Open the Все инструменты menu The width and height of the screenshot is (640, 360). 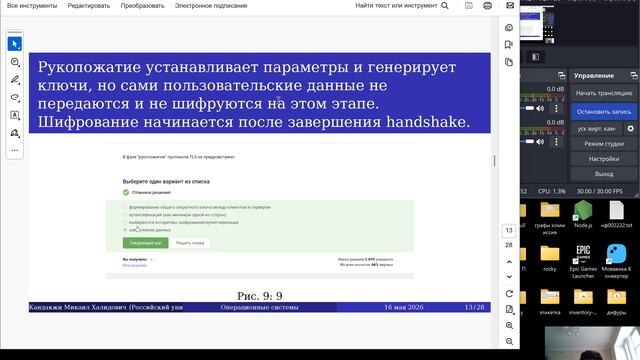point(32,6)
